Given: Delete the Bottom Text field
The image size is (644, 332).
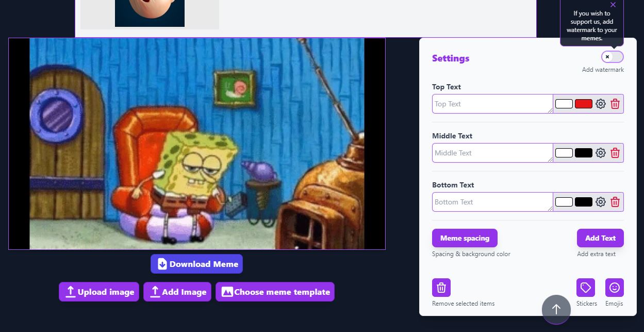Looking at the screenshot, I should [615, 202].
